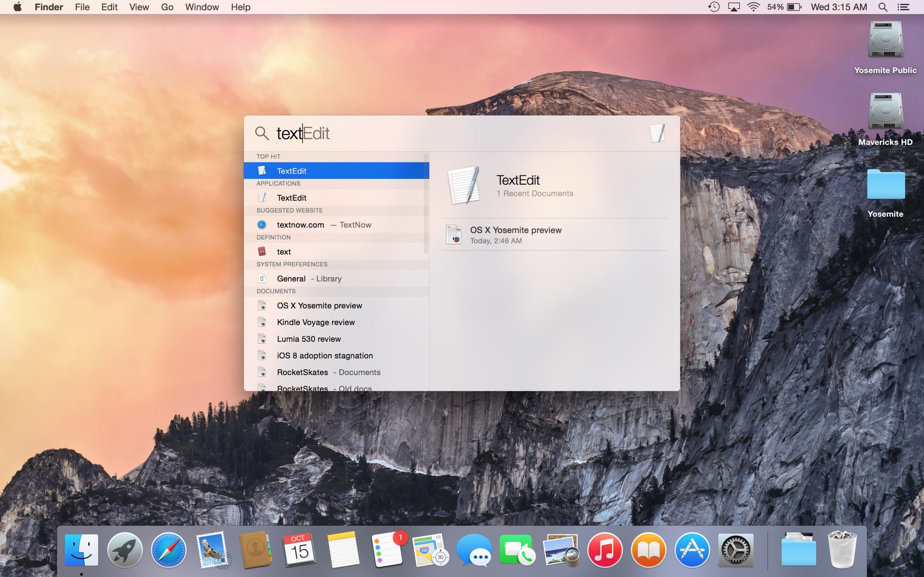Open iTunes from the Dock
924x577 pixels.
(x=606, y=550)
